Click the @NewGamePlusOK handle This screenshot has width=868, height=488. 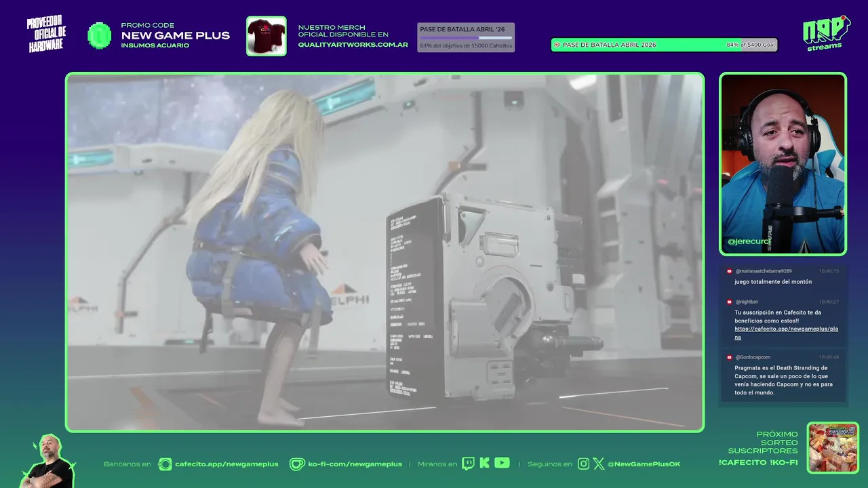point(644,464)
